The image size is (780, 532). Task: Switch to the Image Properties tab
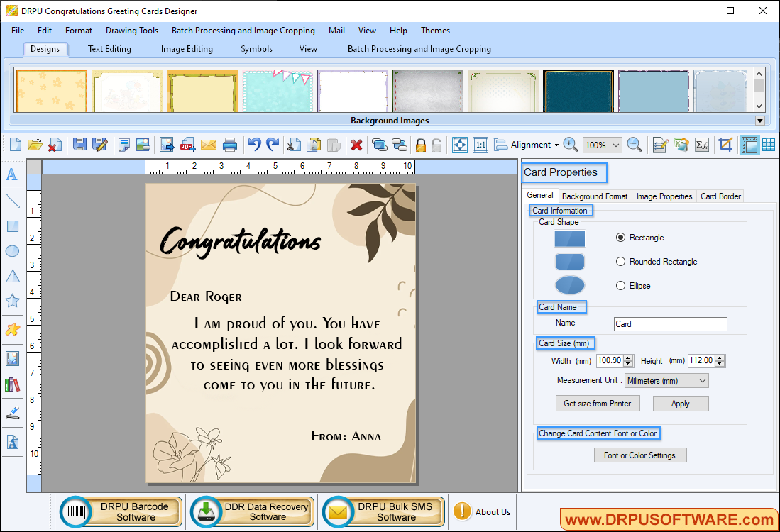pyautogui.click(x=664, y=196)
